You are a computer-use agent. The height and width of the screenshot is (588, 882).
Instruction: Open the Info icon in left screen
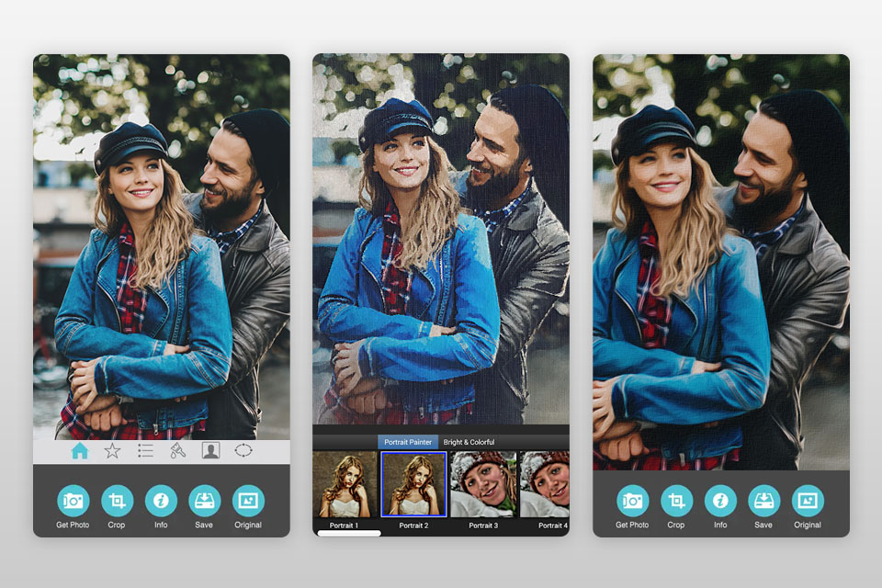tap(161, 500)
